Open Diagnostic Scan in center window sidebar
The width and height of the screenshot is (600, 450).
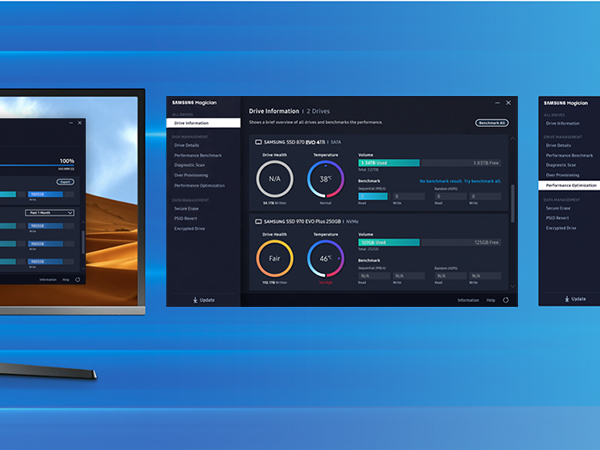click(189, 165)
